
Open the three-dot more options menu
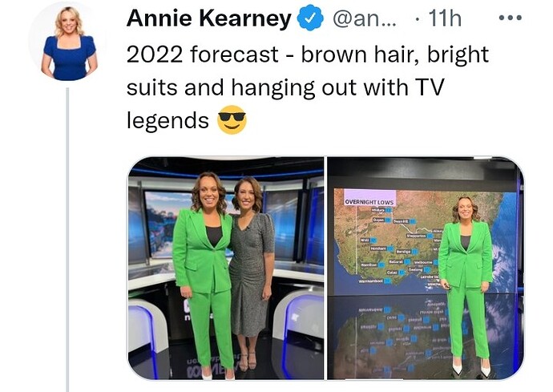click(510, 18)
